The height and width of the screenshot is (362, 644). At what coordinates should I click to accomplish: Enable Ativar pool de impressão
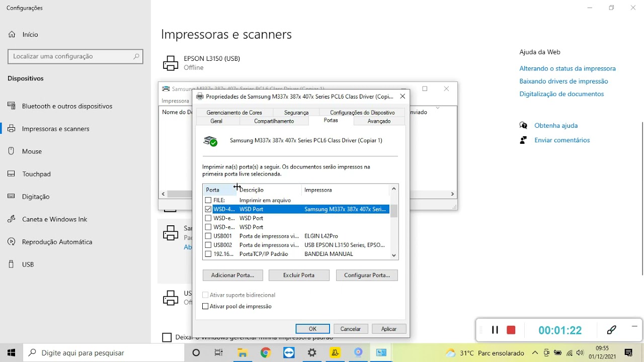(x=205, y=306)
